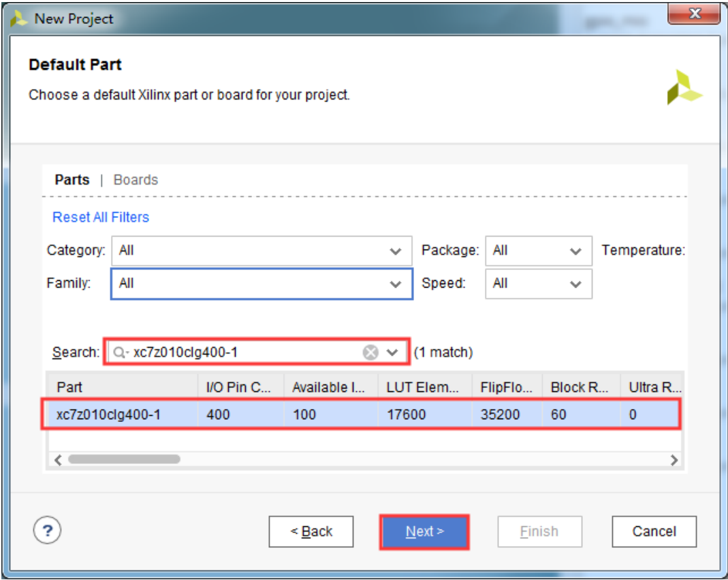Click the Next button
This screenshot has width=728, height=580.
click(x=424, y=532)
